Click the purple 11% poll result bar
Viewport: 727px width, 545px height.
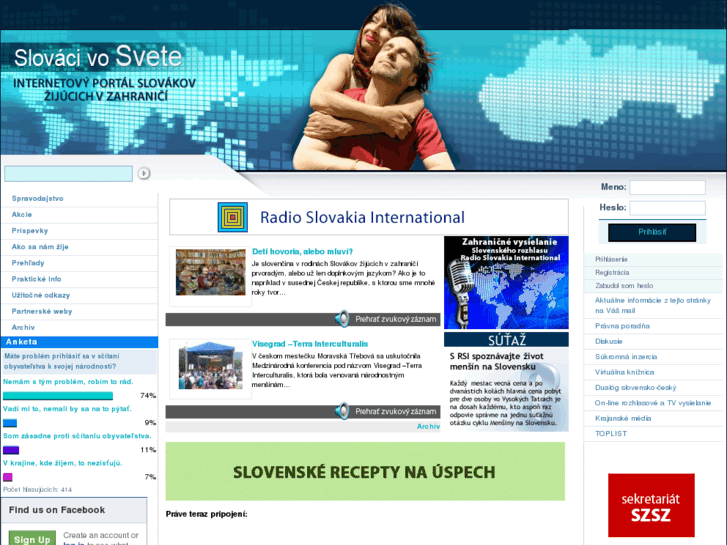click(x=11, y=450)
